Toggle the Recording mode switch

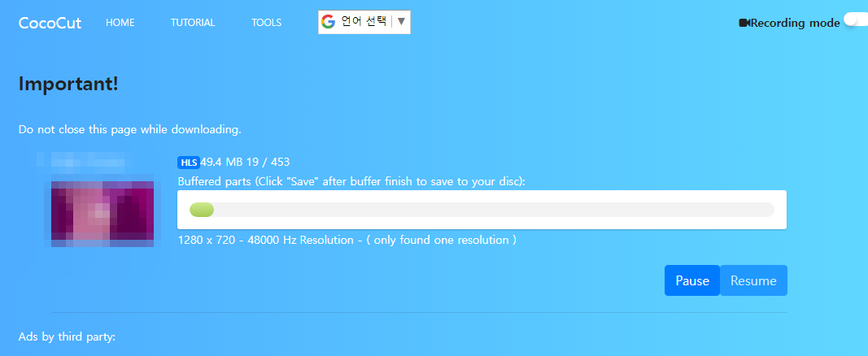855,21
